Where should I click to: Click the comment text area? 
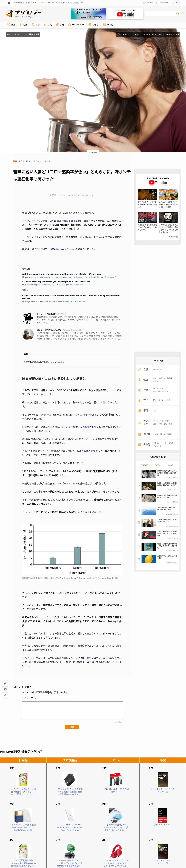(x=72, y=710)
